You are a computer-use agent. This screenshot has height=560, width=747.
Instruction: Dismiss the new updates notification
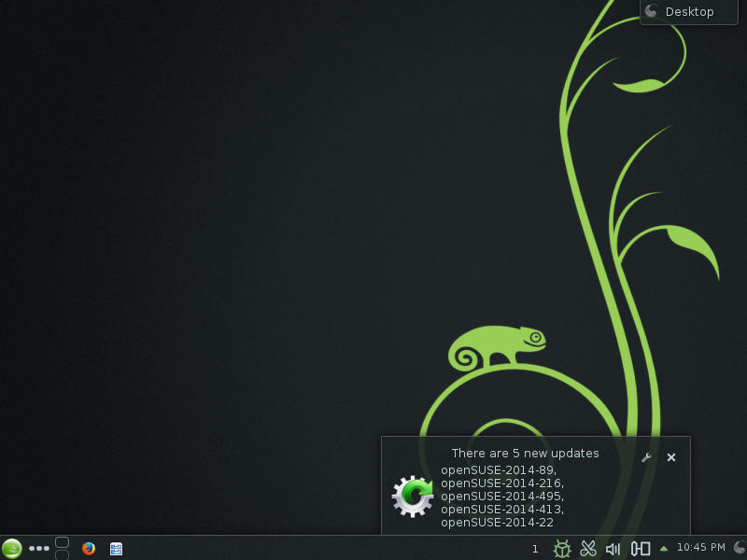(x=671, y=457)
